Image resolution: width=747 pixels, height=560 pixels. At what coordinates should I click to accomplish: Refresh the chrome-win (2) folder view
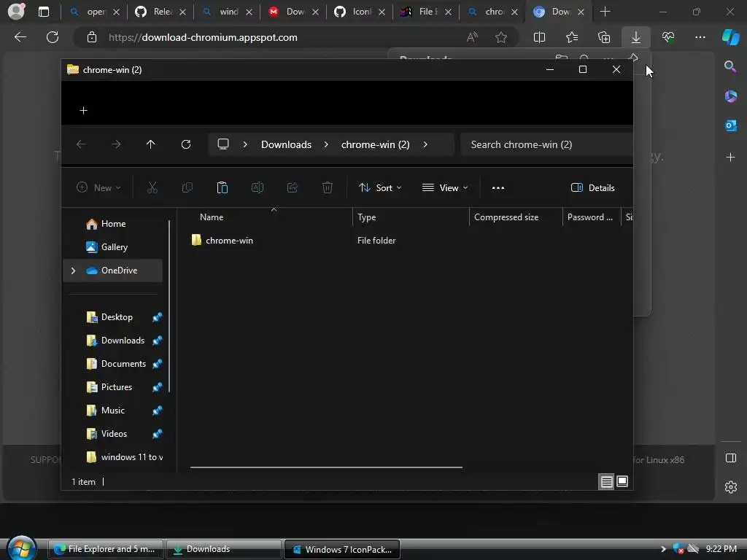point(186,144)
